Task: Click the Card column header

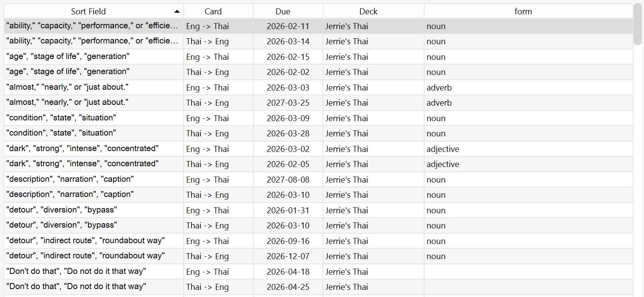Action: [x=213, y=12]
